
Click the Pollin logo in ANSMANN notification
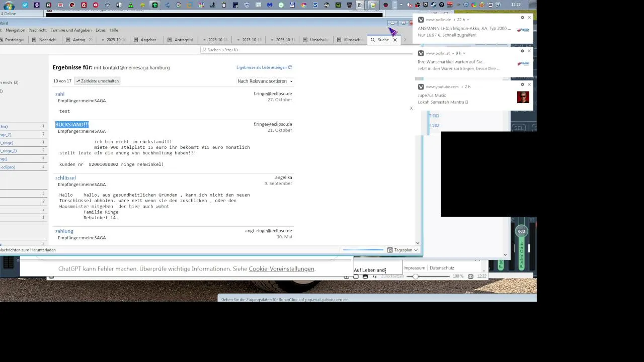[x=523, y=30]
